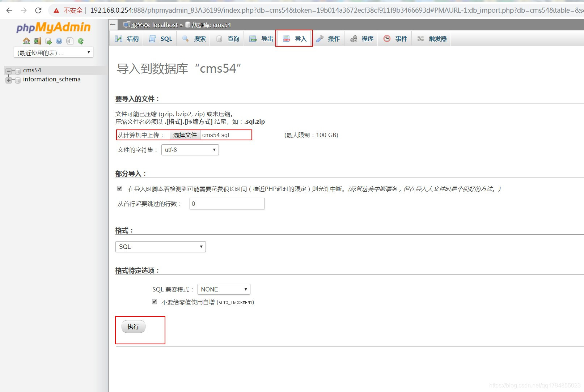Viewport: 584px width, 392px height.
Task: Open the 导入 (Import) tab
Action: tap(295, 39)
